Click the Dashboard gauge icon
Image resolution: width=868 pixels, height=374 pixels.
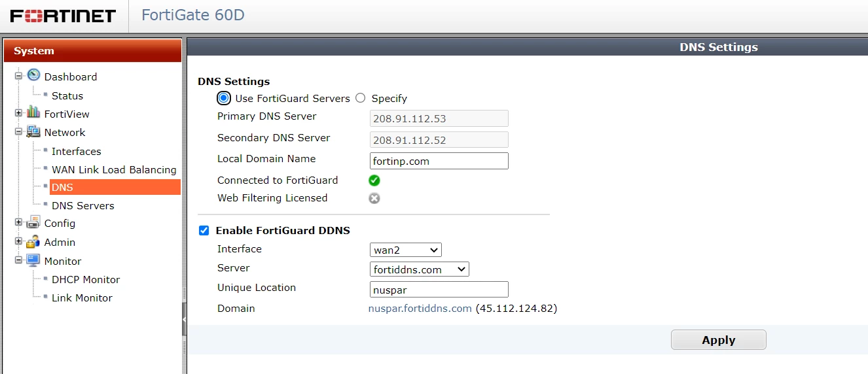tap(33, 75)
